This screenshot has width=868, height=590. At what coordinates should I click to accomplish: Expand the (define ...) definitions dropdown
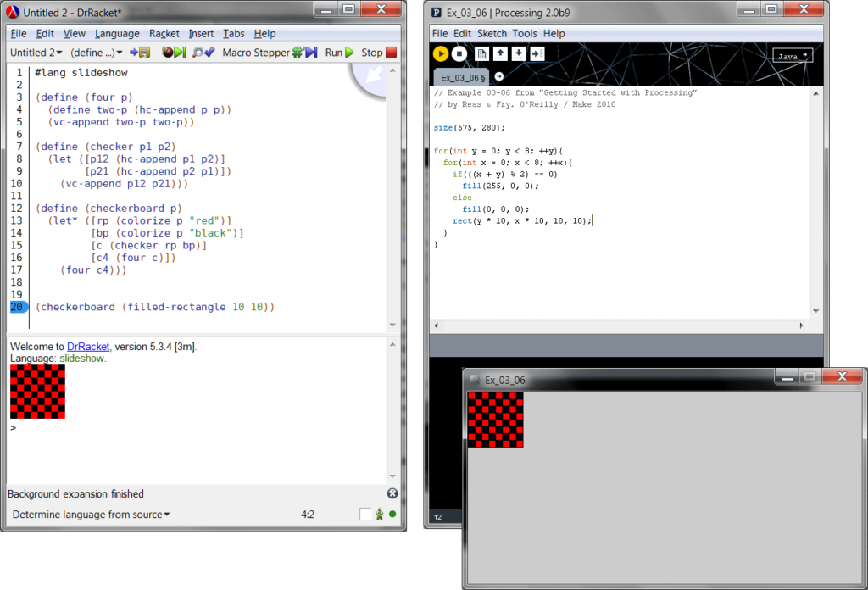(x=97, y=53)
